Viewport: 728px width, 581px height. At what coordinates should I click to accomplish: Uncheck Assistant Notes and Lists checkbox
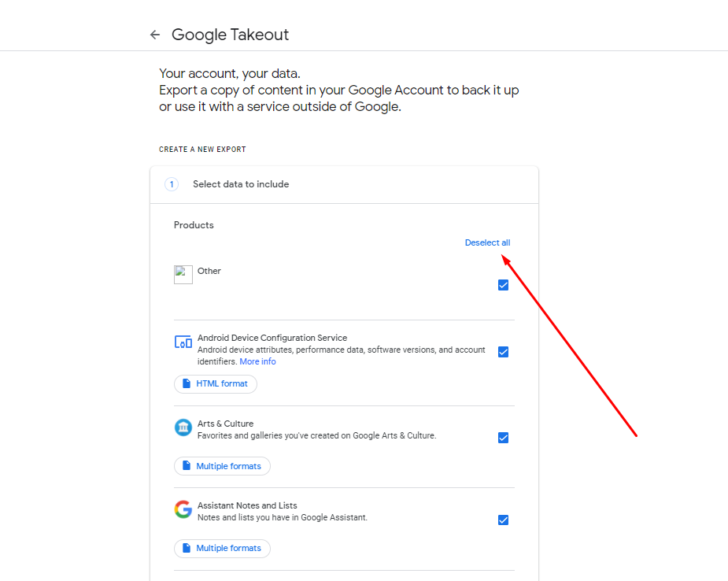(x=503, y=520)
